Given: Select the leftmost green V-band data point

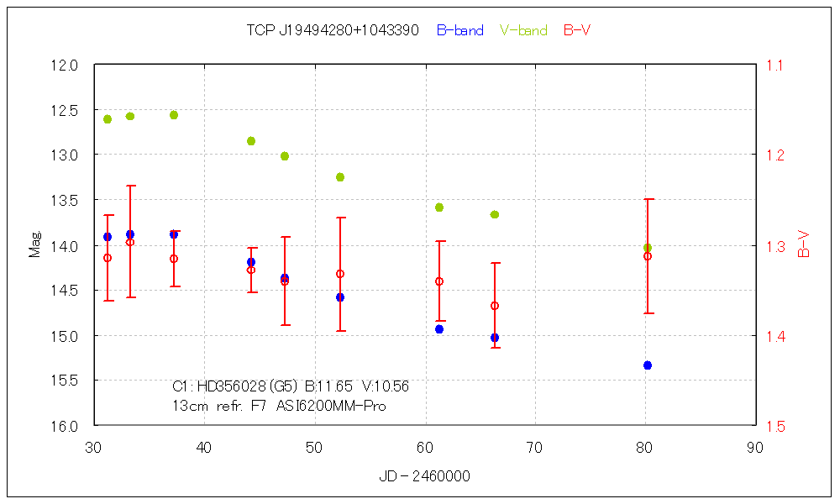Looking at the screenshot, I should (x=108, y=119).
